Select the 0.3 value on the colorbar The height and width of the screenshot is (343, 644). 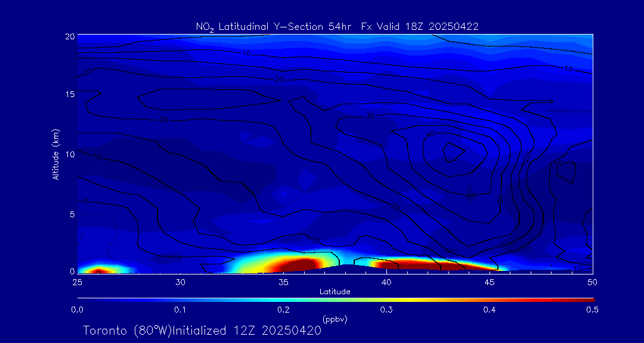[386, 310]
